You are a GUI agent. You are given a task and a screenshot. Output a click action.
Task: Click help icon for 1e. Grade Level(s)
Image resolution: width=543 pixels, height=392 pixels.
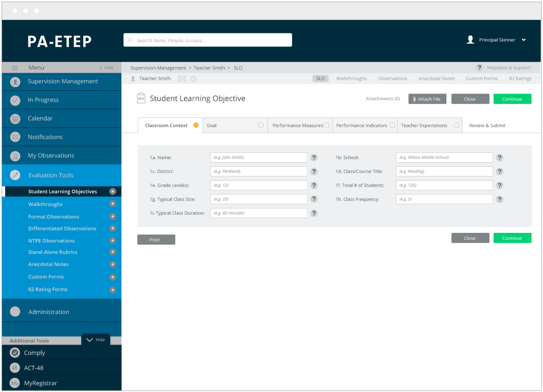[x=314, y=186]
